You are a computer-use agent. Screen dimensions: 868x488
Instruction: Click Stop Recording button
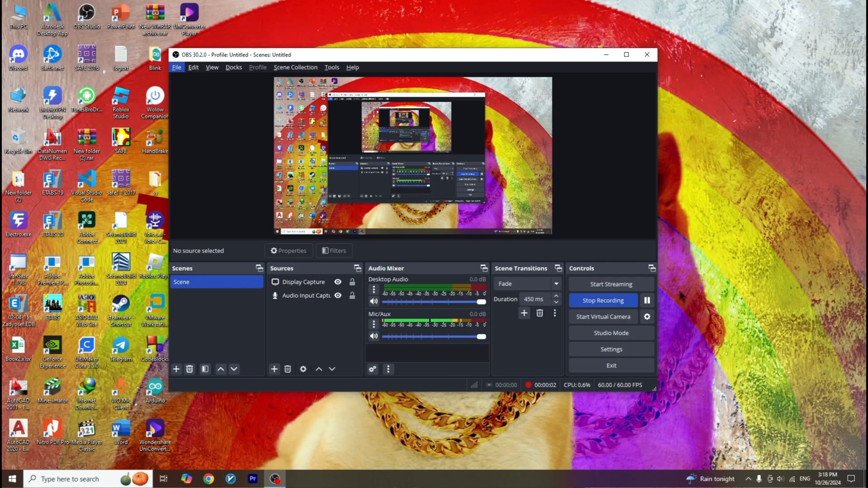click(x=603, y=300)
